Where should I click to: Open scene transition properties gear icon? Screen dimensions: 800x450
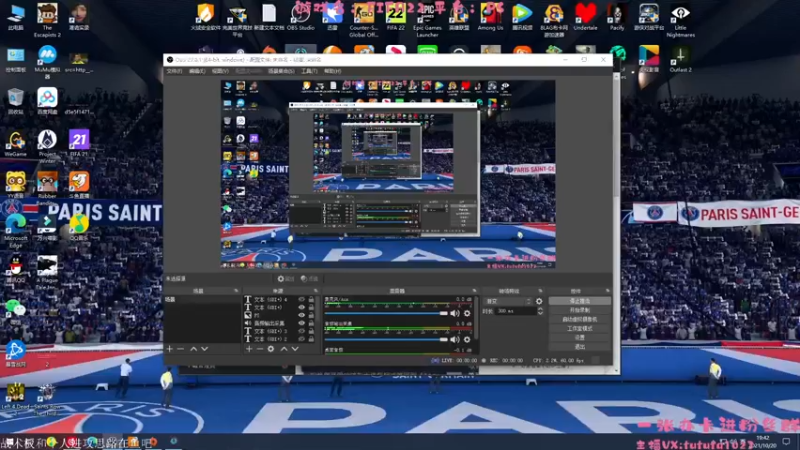539,302
